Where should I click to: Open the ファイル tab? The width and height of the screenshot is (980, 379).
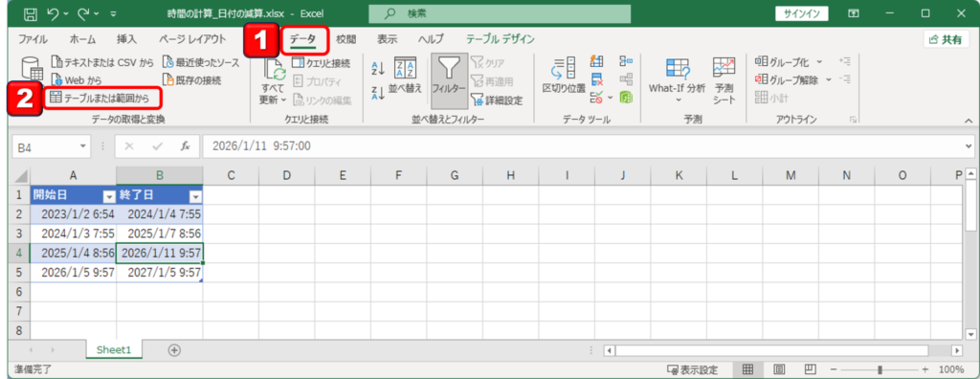click(33, 39)
